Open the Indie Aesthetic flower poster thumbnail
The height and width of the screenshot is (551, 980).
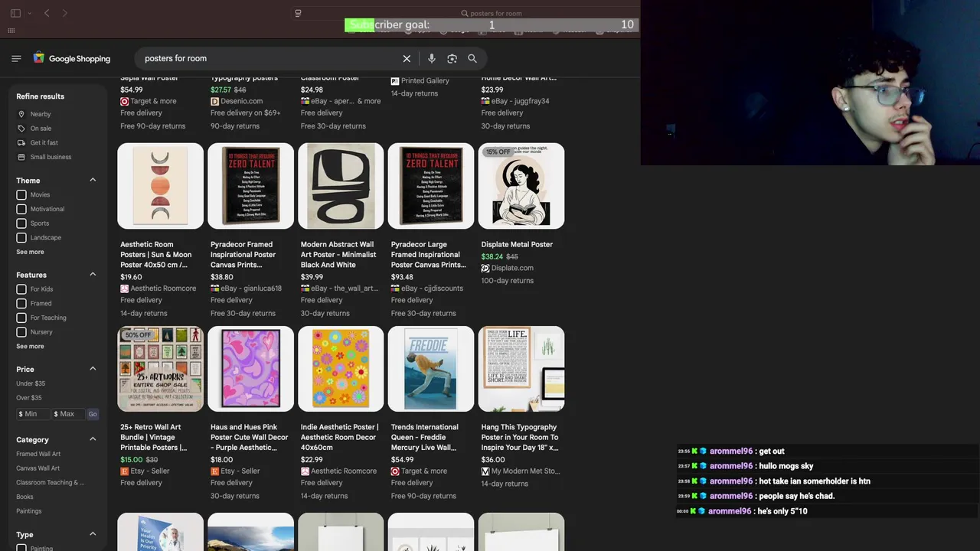341,369
